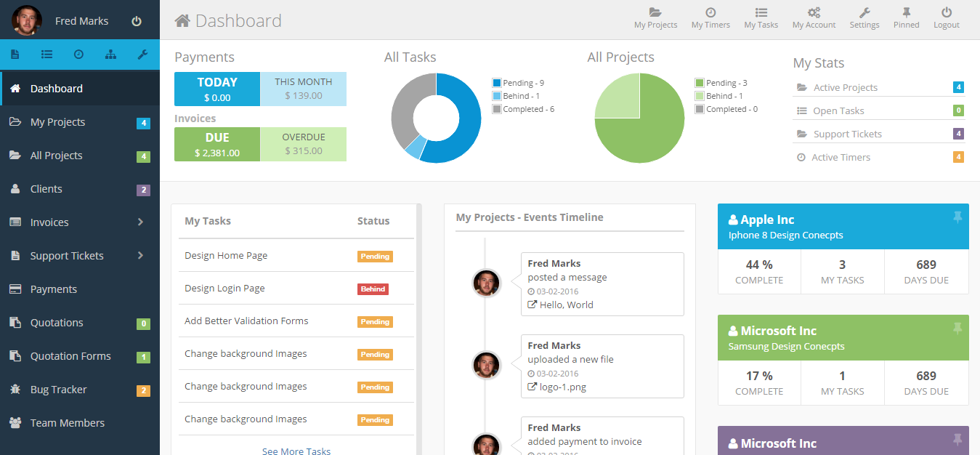
Task: Click the light green slice of All Projects pie
Action: click(x=617, y=95)
